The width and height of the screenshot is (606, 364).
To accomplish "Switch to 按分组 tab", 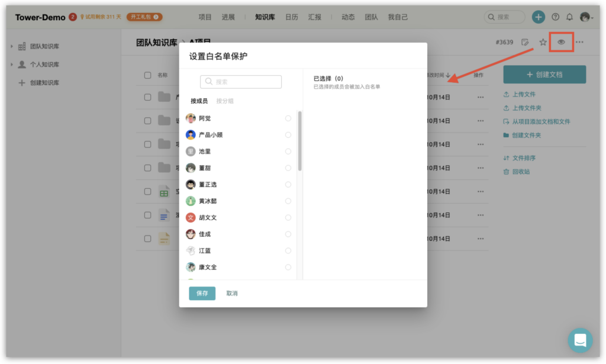I will 225,101.
